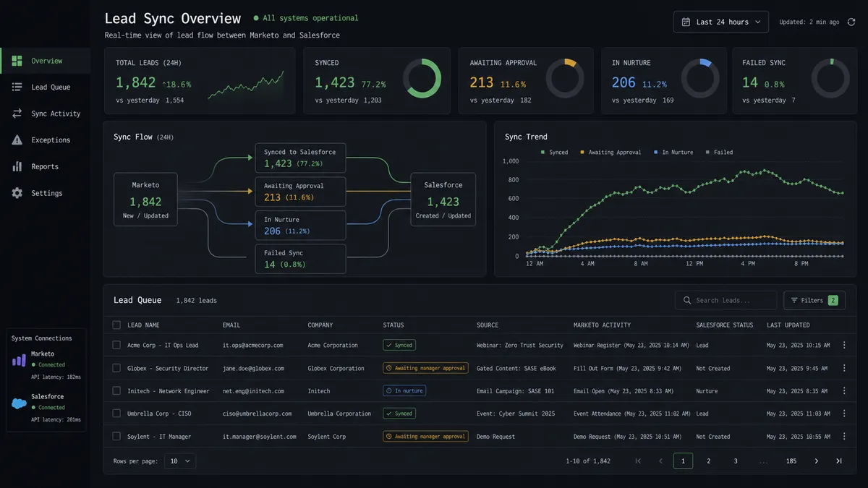Screen dimensions: 868x488
Task: Click the Settings gear icon
Action: 17,193
